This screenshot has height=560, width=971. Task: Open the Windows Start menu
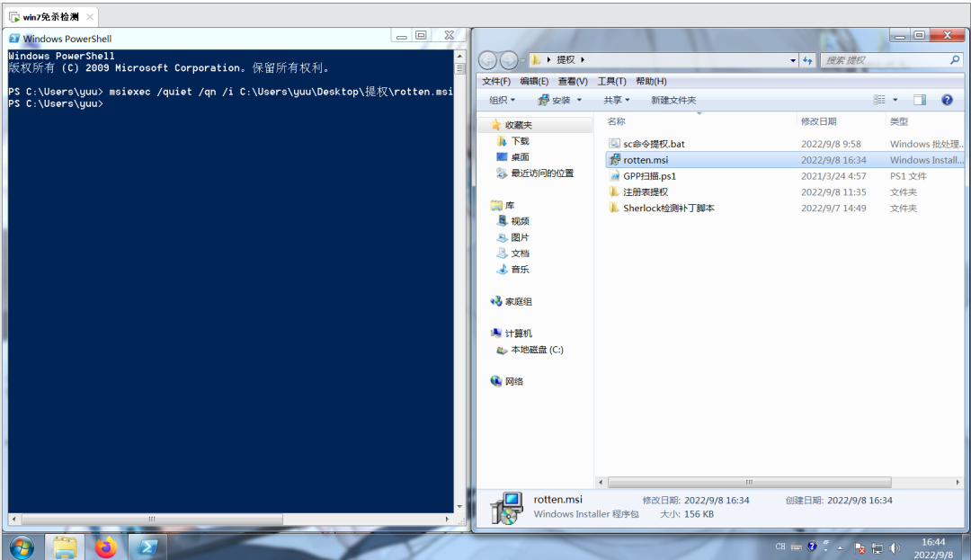click(x=20, y=546)
